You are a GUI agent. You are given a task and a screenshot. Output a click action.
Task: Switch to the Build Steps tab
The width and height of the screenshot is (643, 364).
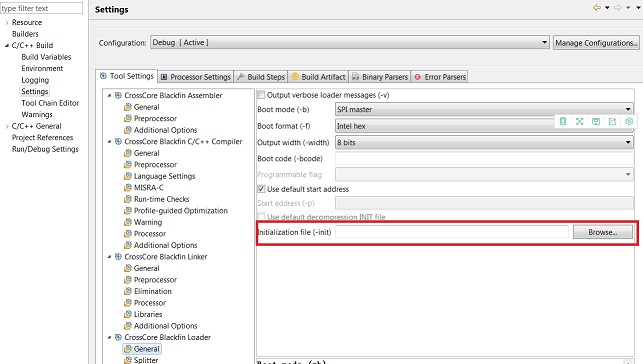tap(261, 77)
